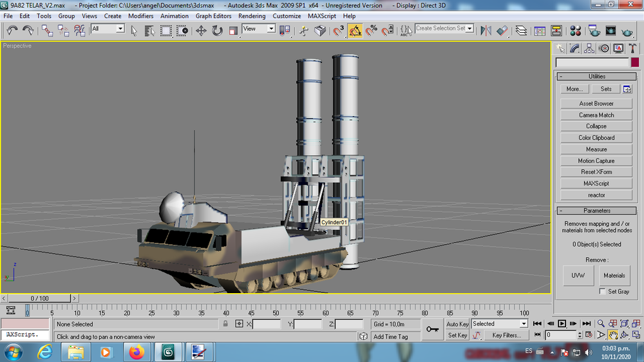This screenshot has height=362, width=644.
Task: Click the Sets button
Action: (606, 89)
